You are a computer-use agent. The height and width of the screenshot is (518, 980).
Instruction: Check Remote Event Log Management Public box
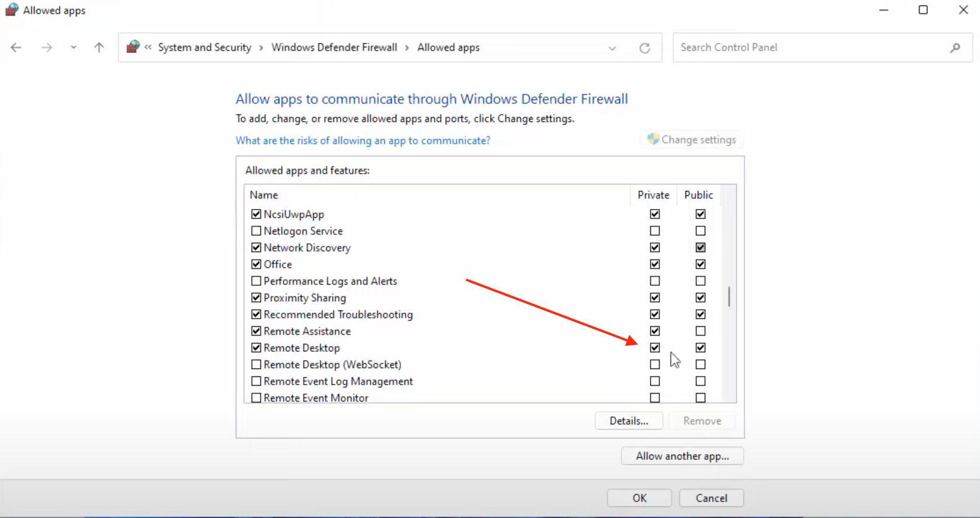click(x=701, y=381)
